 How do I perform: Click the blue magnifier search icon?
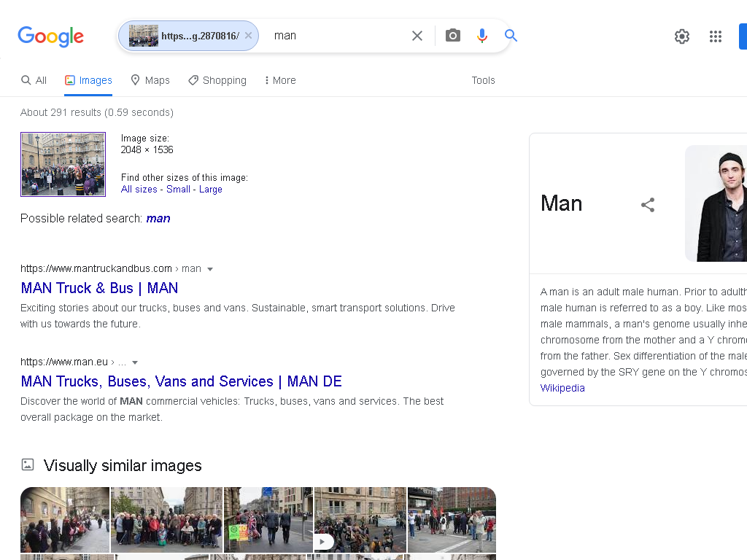(511, 35)
